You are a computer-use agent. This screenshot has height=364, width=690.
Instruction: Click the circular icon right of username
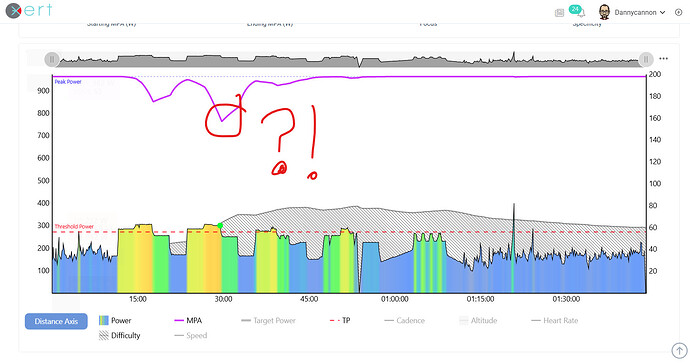pos(678,12)
